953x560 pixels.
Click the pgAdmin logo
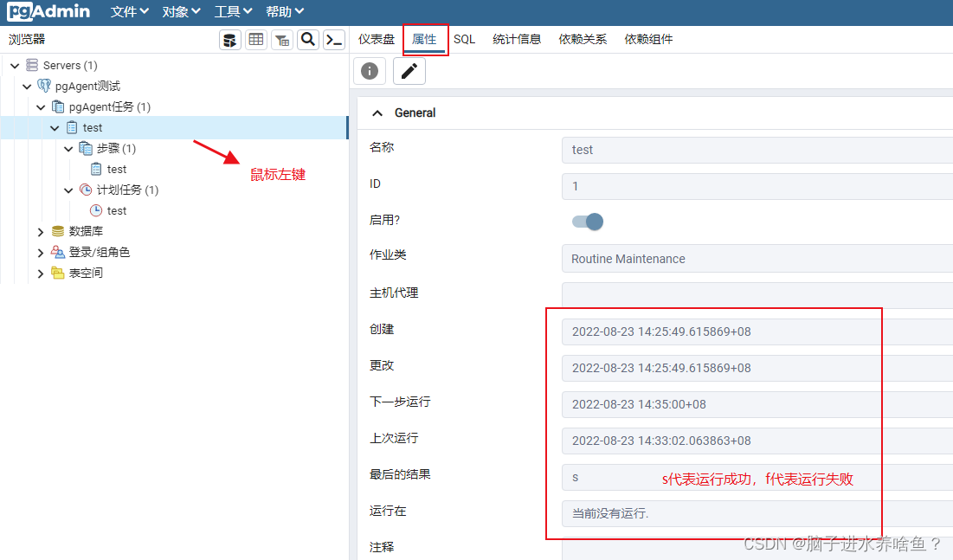pos(48,11)
